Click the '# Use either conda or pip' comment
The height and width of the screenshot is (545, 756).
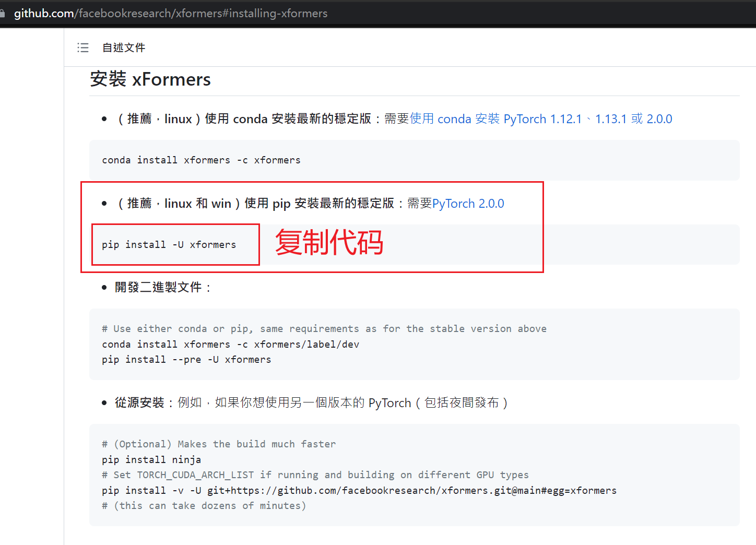coord(324,329)
